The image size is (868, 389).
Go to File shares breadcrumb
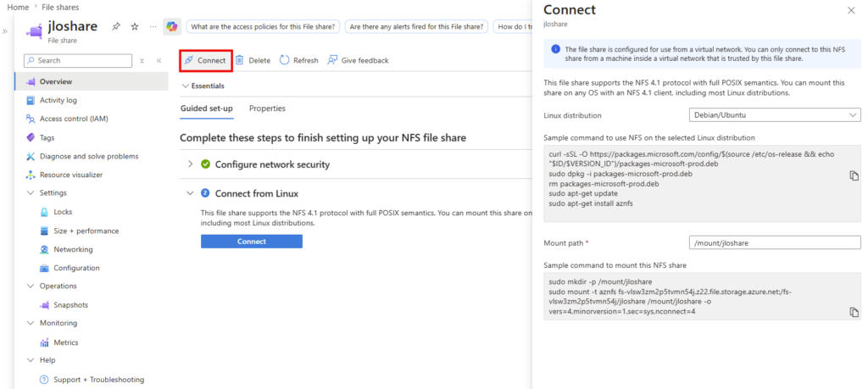pyautogui.click(x=60, y=7)
